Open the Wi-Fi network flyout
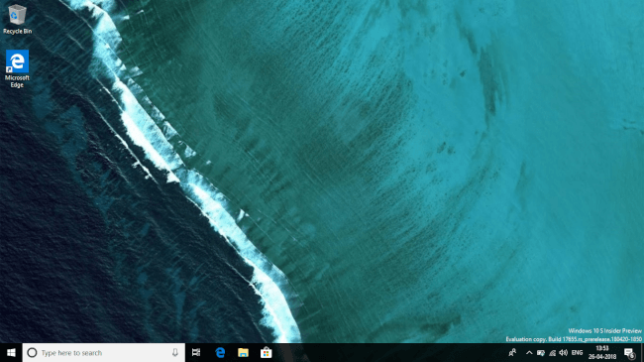The image size is (644, 362). coord(553,352)
